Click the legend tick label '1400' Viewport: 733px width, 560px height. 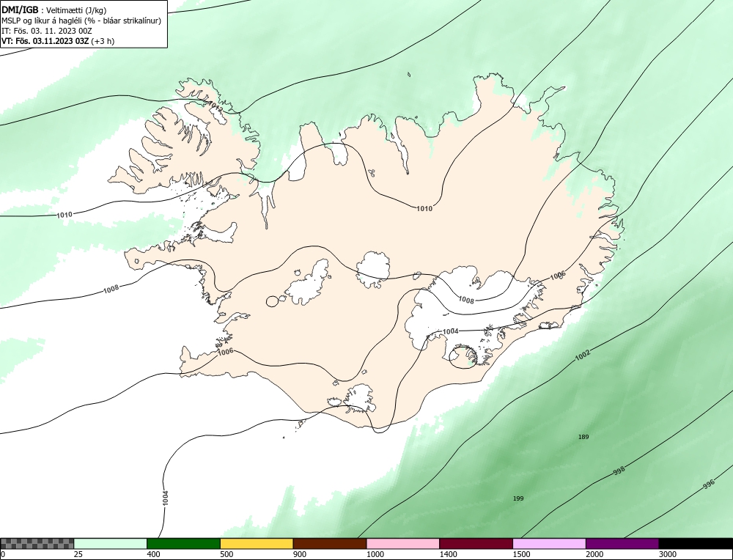tap(448, 554)
